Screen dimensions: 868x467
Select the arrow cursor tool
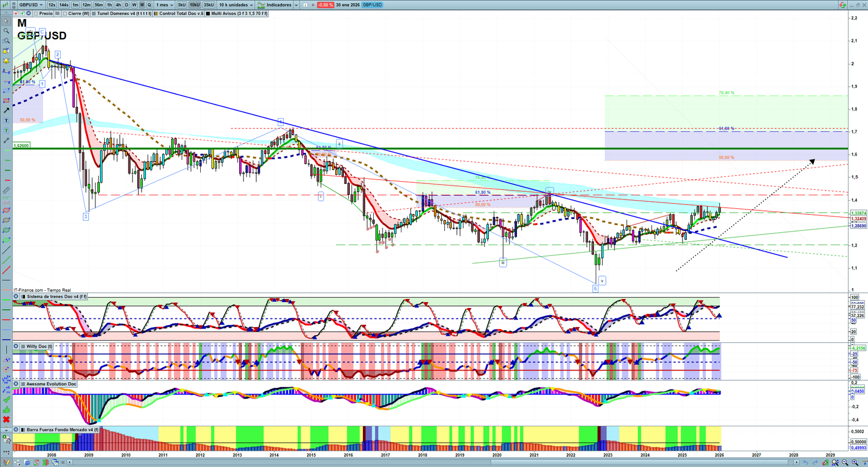(x=6, y=21)
